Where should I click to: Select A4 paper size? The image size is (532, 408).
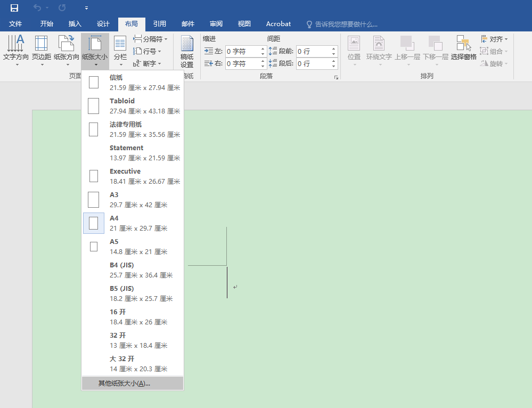(x=133, y=223)
